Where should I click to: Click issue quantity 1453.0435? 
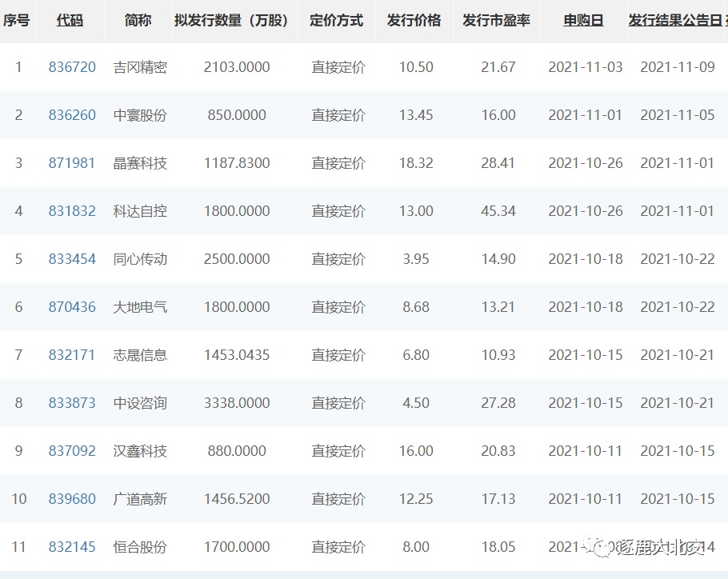click(237, 355)
